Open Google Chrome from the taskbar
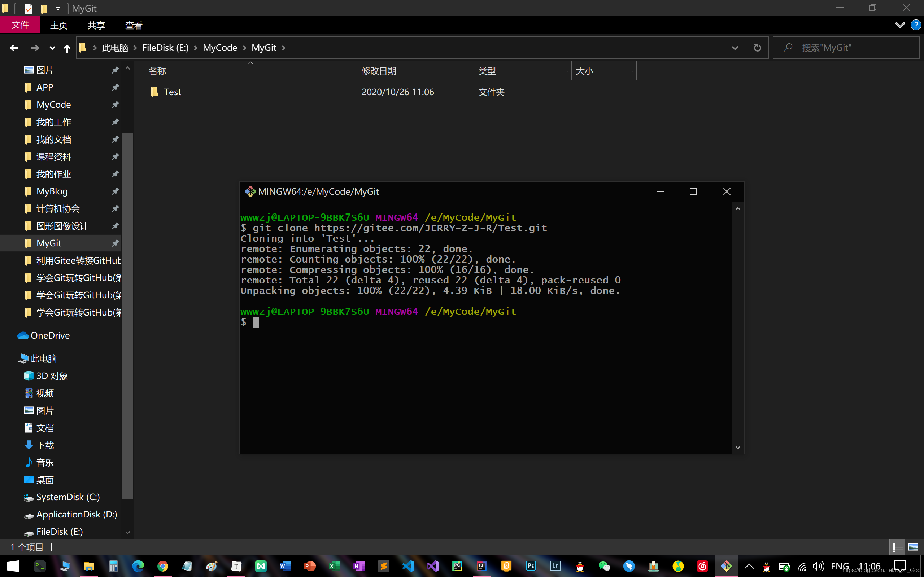This screenshot has height=577, width=924. 163,566
